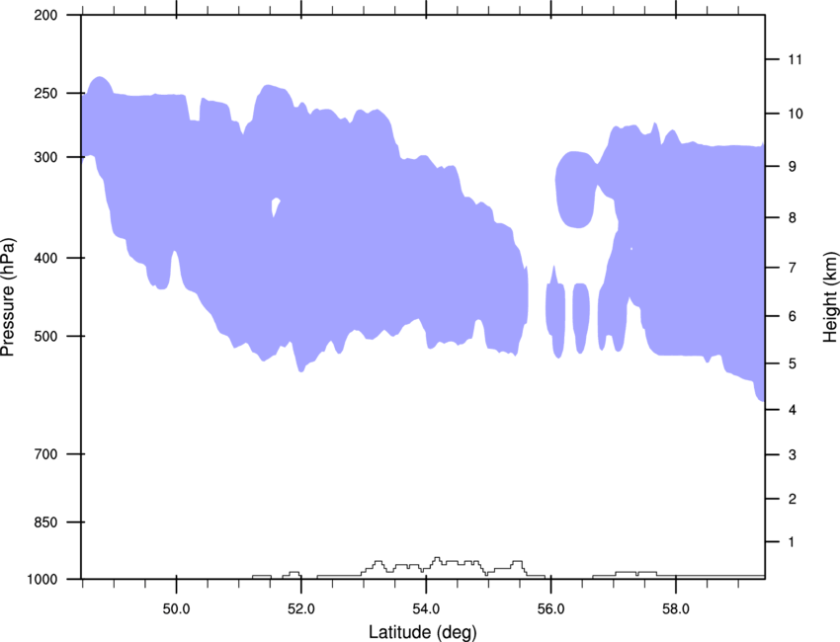Pick the 3 km height label
The image size is (840, 642).
[793, 455]
